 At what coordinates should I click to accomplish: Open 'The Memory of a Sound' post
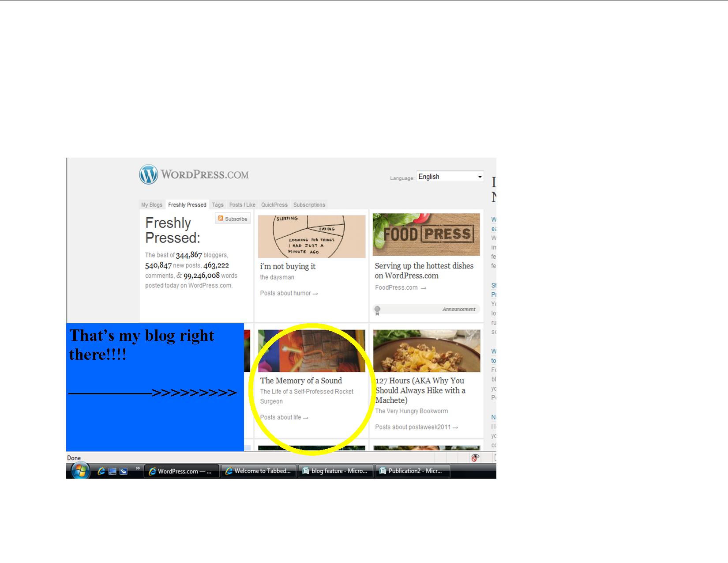[301, 381]
